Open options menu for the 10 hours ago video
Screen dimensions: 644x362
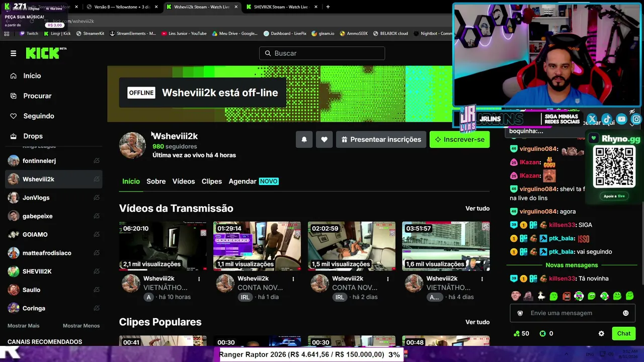click(199, 279)
